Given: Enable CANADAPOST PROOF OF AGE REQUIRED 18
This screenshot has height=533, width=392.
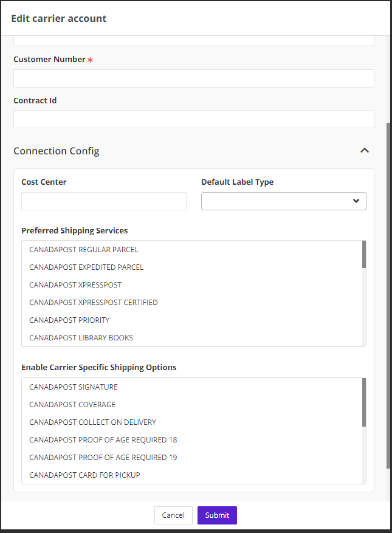Looking at the screenshot, I should (103, 439).
